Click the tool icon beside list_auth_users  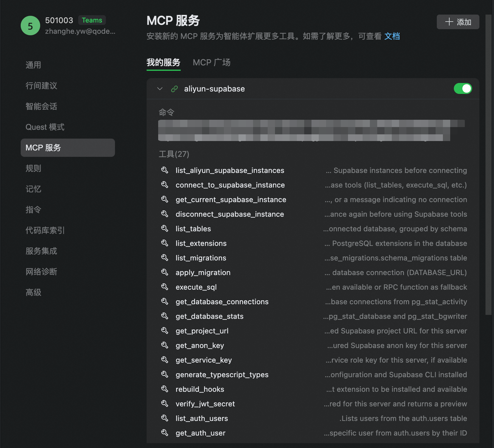click(x=165, y=418)
